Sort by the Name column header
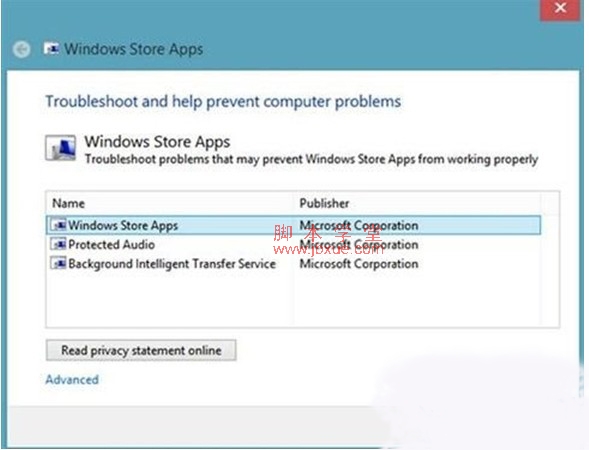Viewport: 589px width, 450px height. tap(170, 203)
